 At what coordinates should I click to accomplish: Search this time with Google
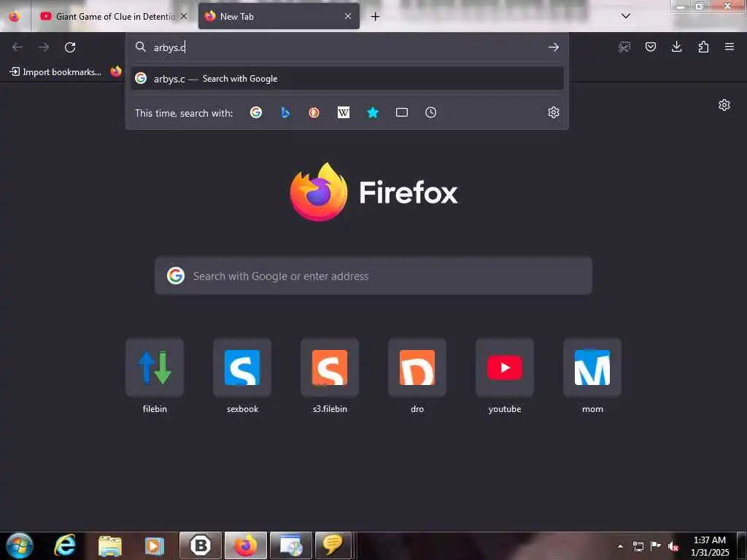tap(256, 112)
